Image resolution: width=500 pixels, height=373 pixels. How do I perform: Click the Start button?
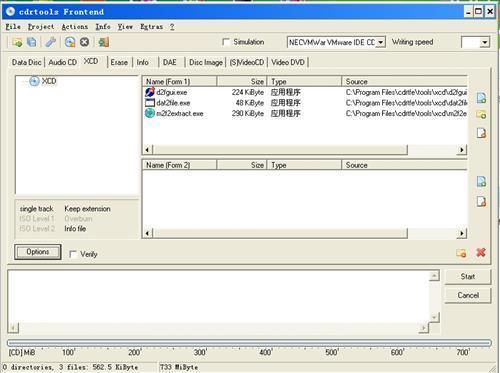click(x=468, y=276)
